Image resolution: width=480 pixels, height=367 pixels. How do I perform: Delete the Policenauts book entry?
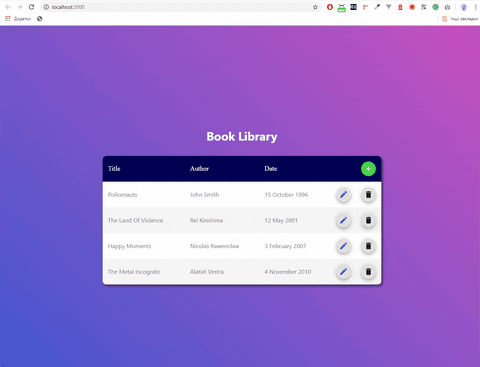point(368,195)
